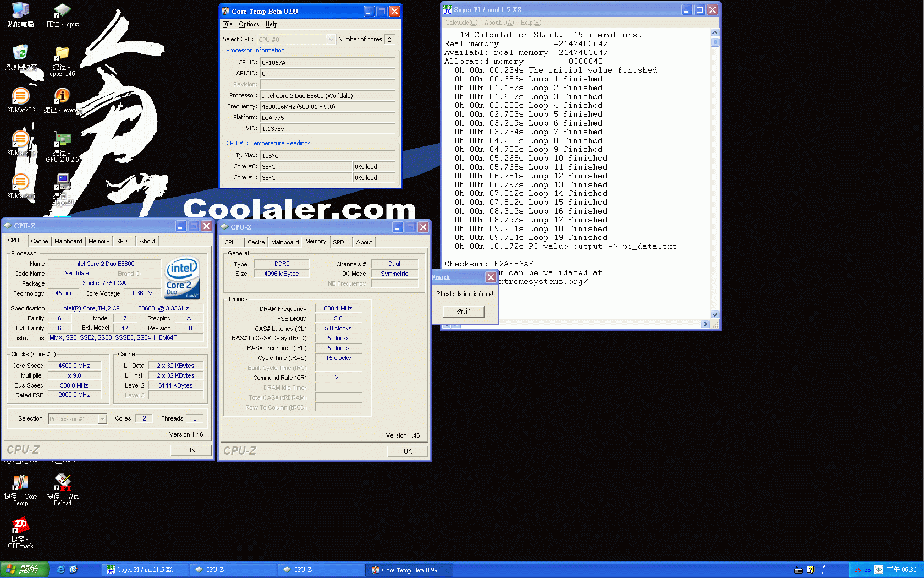Click the Checksum F2AF56AF line
This screenshot has width=924, height=578.
coord(488,264)
